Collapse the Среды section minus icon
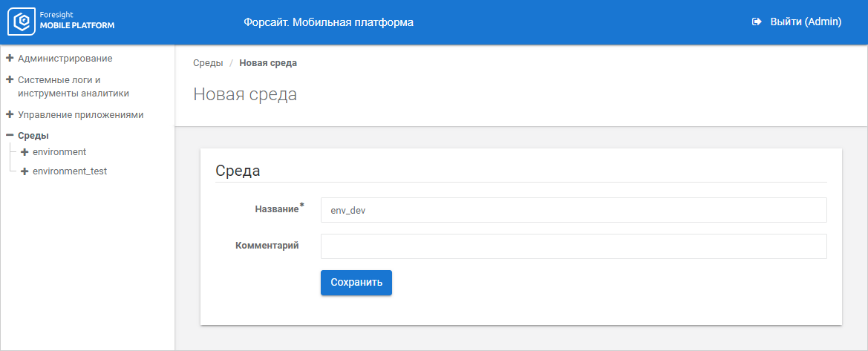 [10, 136]
